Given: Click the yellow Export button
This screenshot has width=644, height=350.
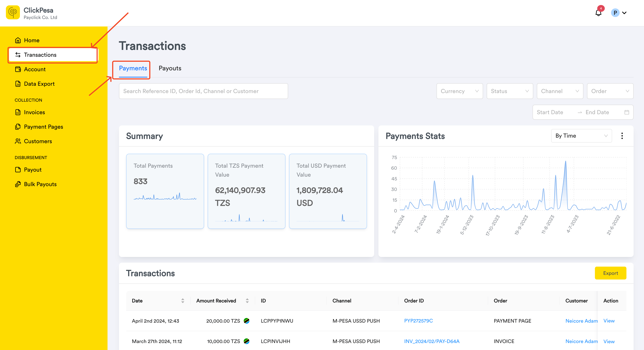Looking at the screenshot, I should click(x=610, y=273).
